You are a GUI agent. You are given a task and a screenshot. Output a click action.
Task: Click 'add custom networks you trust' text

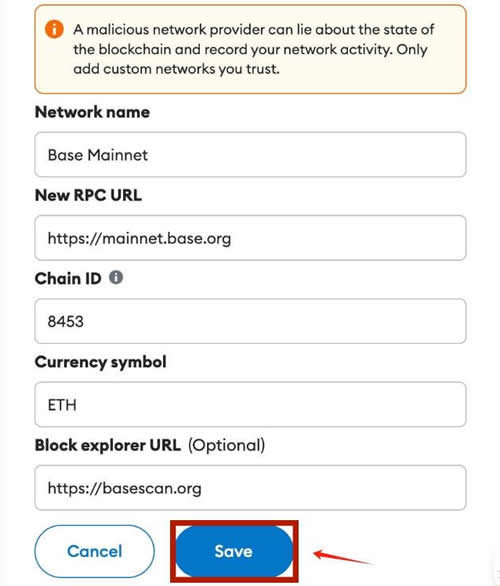[176, 69]
